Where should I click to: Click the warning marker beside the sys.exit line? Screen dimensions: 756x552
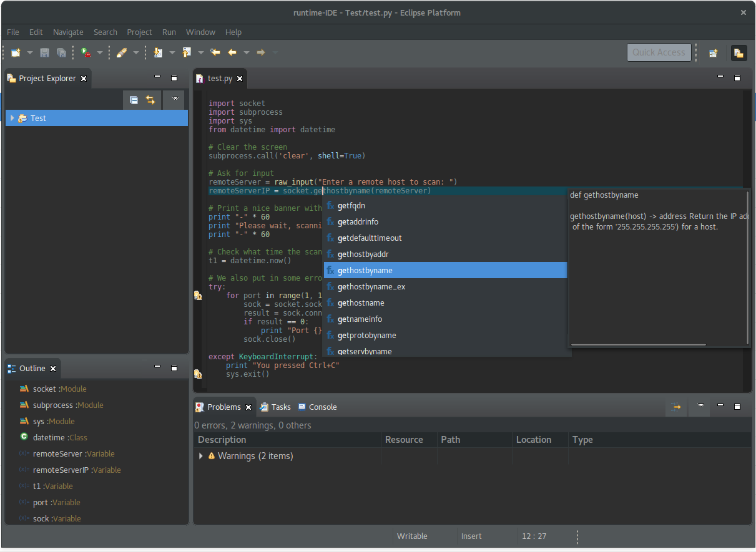198,374
